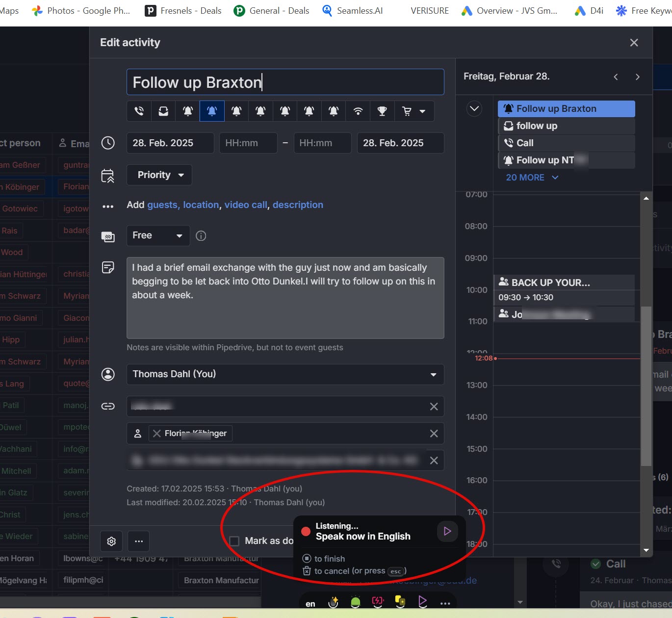The image size is (672, 618).
Task: Select the trophy activity type icon
Action: [x=382, y=111]
